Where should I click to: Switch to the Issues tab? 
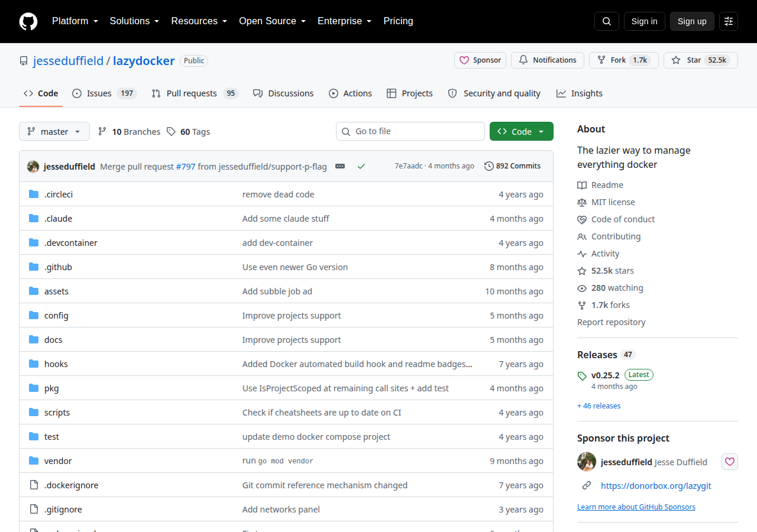tap(105, 93)
